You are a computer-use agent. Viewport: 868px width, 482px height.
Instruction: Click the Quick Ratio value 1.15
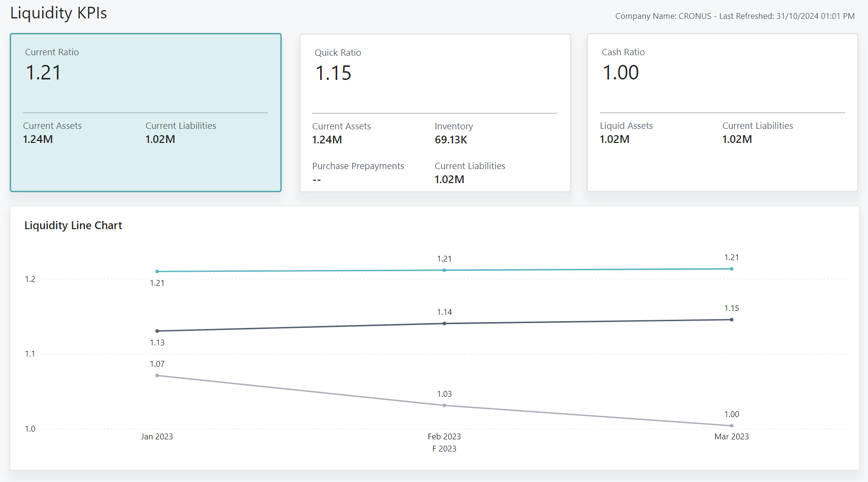333,74
